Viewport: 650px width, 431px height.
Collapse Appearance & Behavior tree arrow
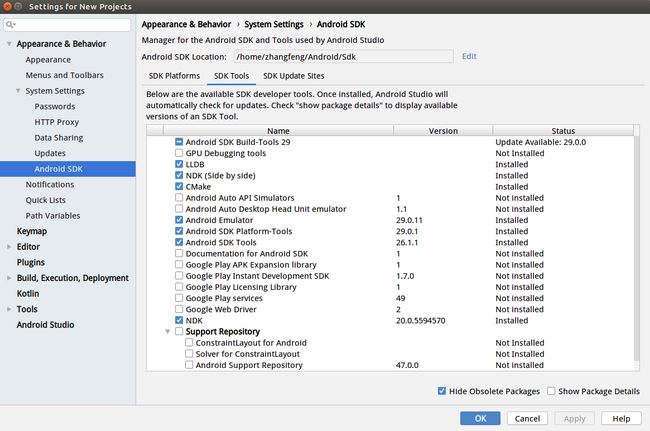[x=9, y=44]
